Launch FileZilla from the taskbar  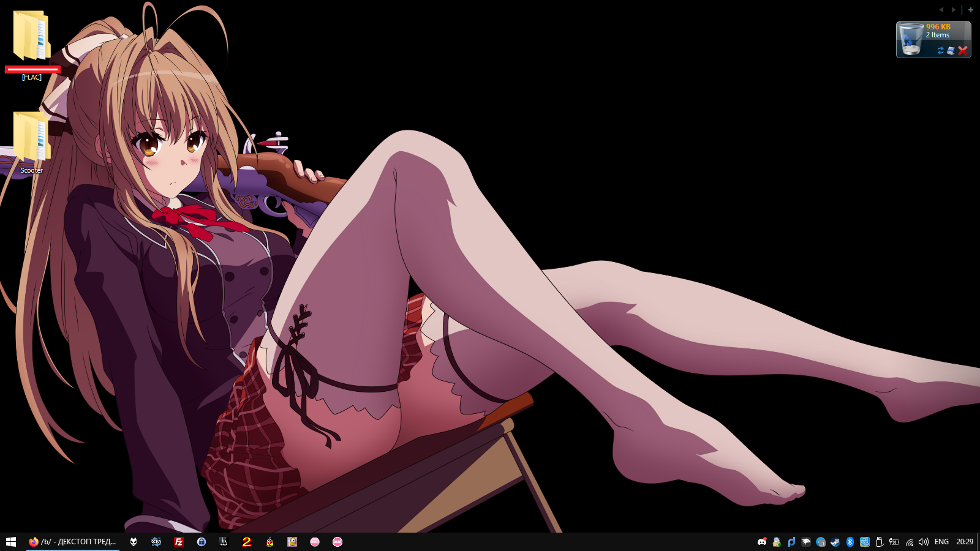pos(179,542)
